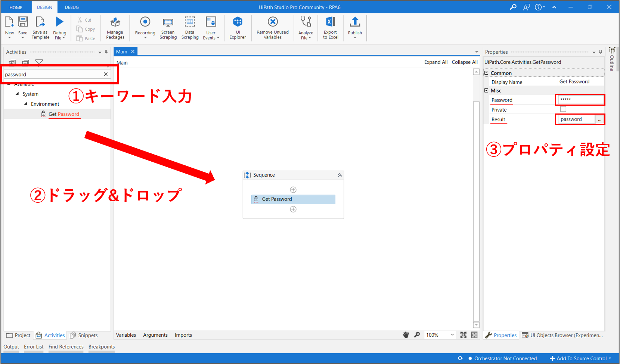Click the Result property input field
This screenshot has width=620, height=364.
coord(577,119)
